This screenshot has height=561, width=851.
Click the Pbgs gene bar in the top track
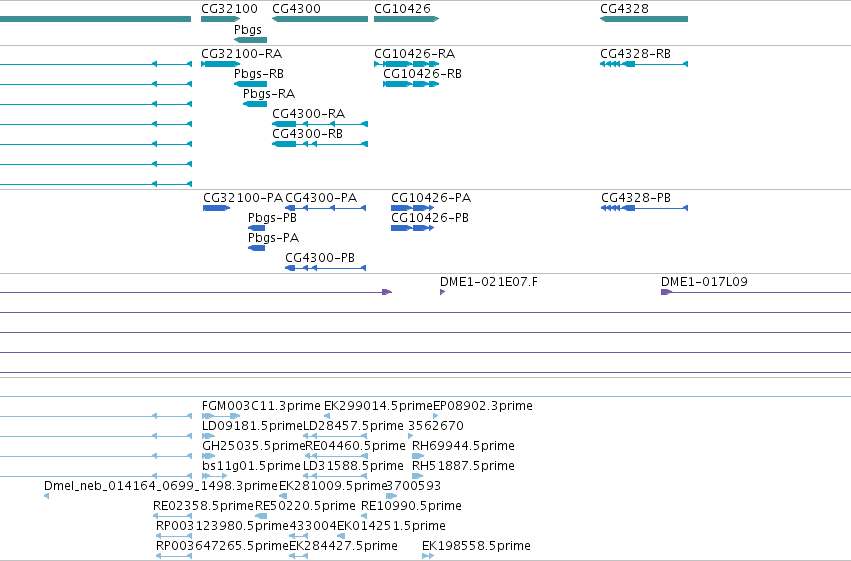(x=250, y=40)
